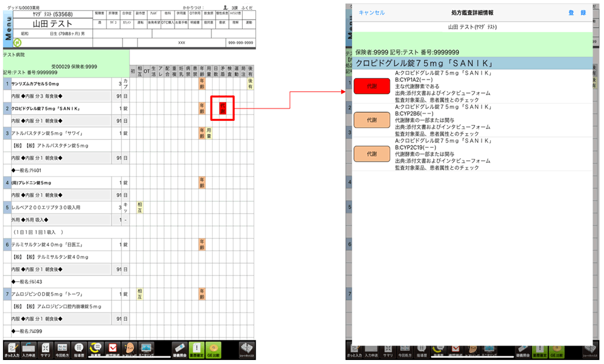
Task: Click the 用量 flag on the アトルバスタチン row
Action: pyautogui.click(x=209, y=133)
